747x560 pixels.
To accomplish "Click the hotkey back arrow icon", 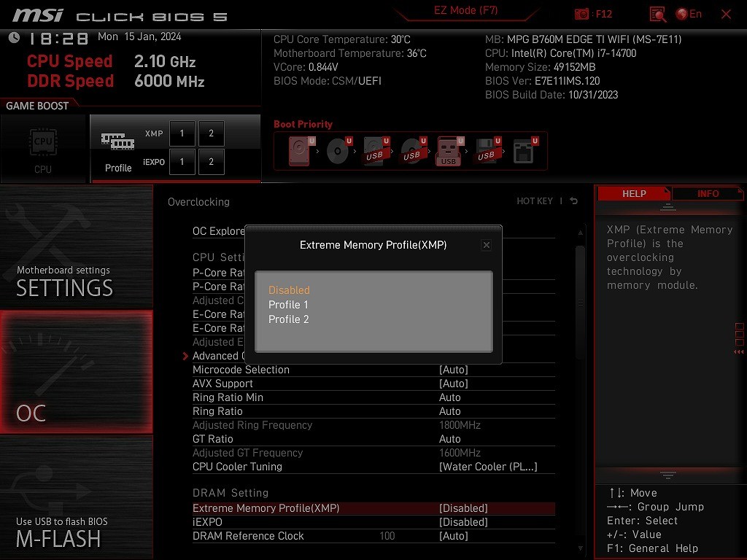I will click(x=574, y=201).
